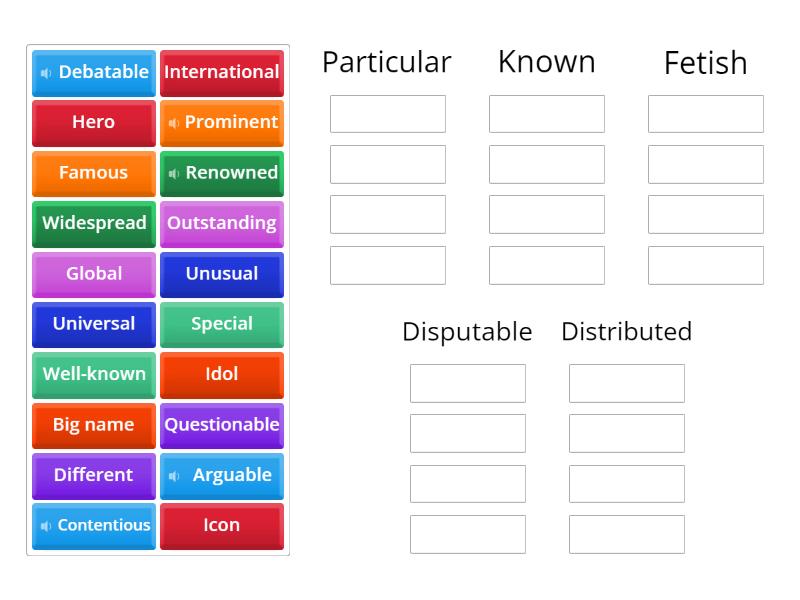Select the Well-known tile
This screenshot has height=600, width=800.
(x=93, y=375)
